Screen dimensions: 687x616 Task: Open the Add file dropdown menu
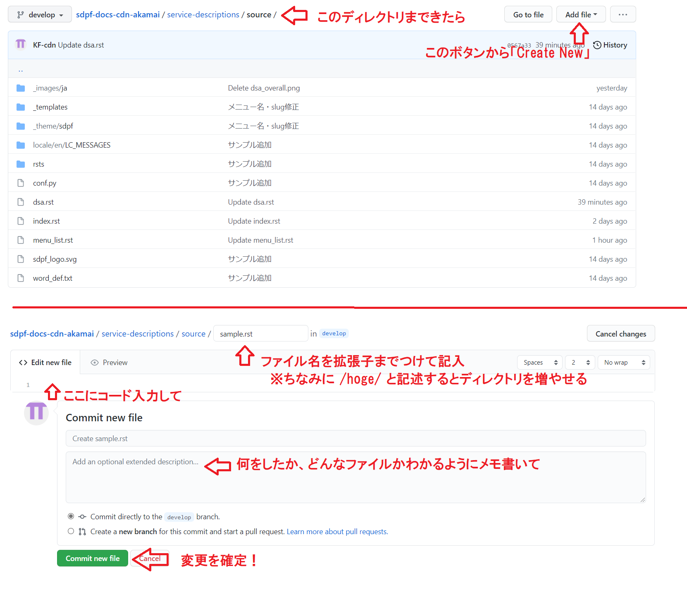(x=581, y=14)
